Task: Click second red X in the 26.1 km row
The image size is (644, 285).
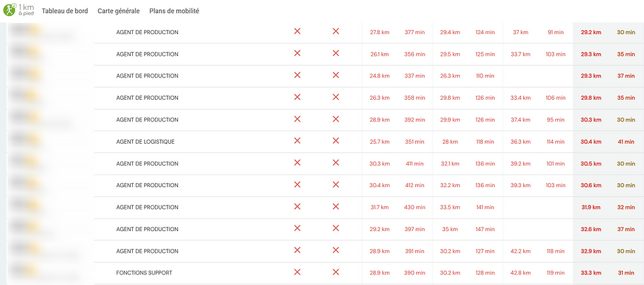Action: coord(336,53)
